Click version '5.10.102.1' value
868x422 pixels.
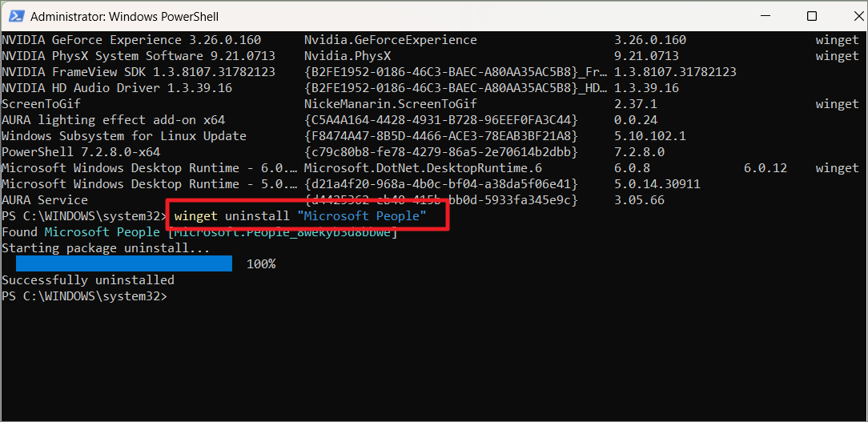(650, 136)
